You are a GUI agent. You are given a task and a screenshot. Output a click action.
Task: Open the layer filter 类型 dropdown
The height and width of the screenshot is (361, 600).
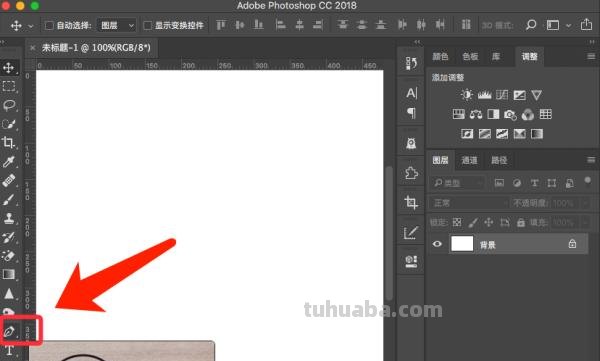click(458, 183)
